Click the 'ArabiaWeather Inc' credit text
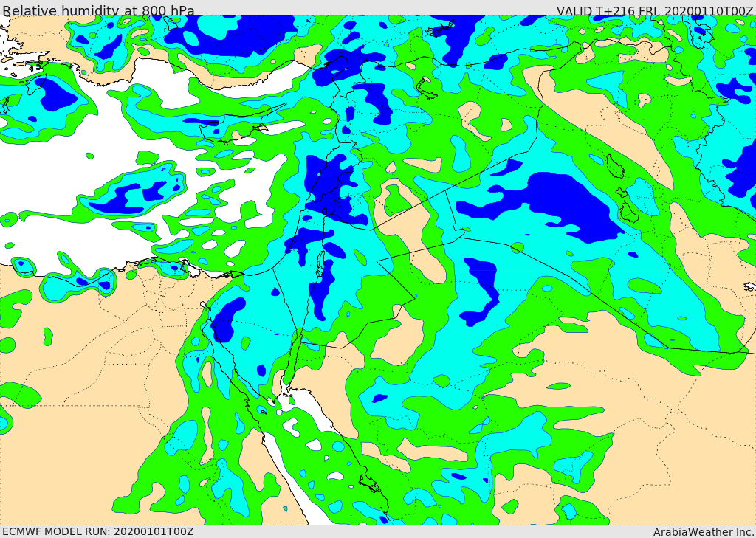756x538 pixels. [x=703, y=532]
